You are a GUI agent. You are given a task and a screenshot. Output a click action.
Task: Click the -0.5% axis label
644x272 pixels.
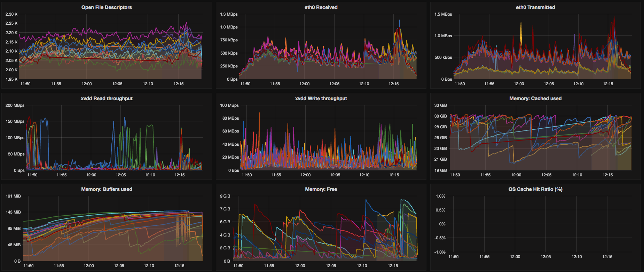tap(440, 238)
